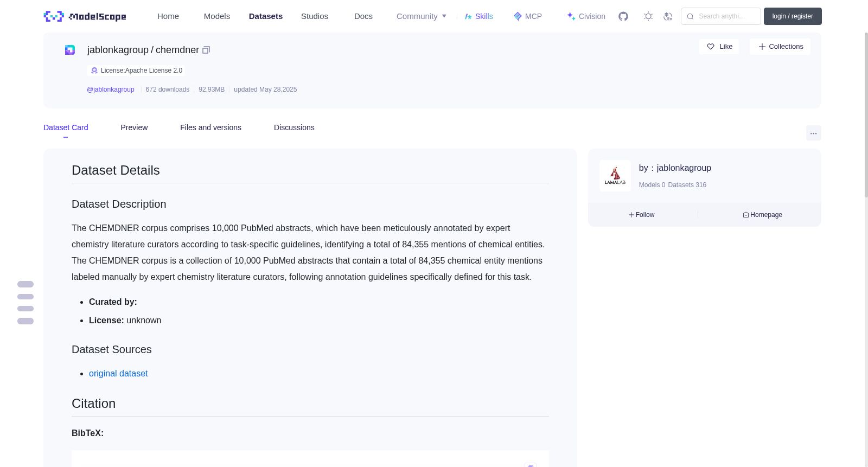This screenshot has height=467, width=868.
Task: Click the 92.93MB size text
Action: (212, 89)
